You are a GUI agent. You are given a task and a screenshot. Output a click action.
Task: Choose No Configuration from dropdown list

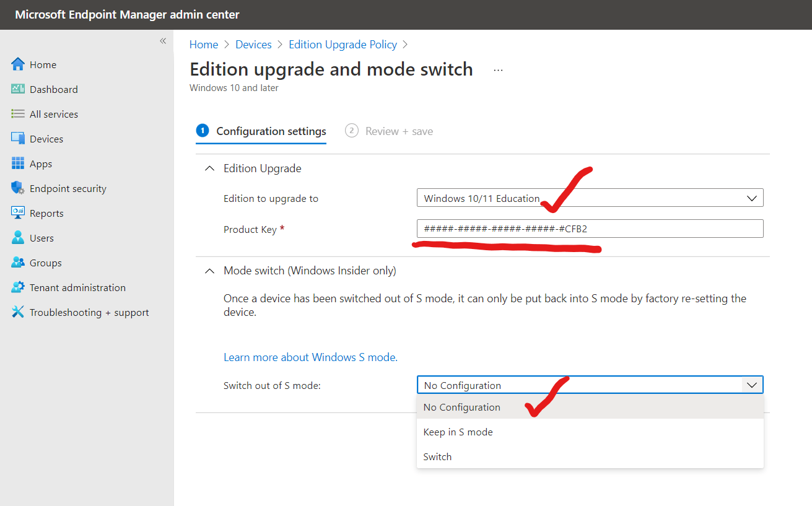tap(590, 407)
